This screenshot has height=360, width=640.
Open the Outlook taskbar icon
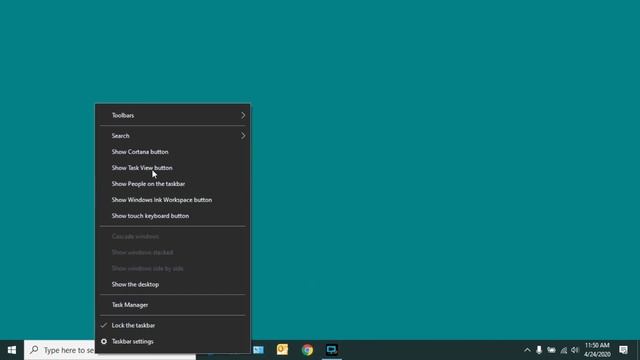pos(282,350)
